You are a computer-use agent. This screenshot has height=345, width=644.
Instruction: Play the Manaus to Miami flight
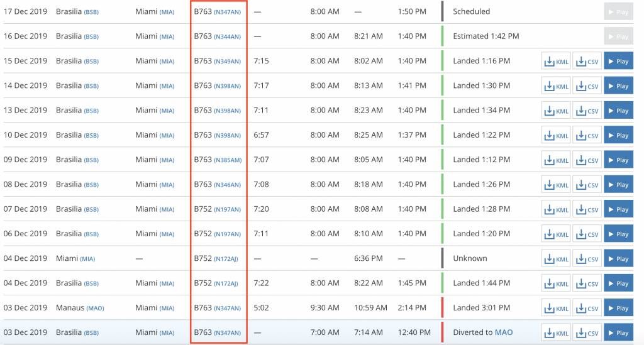619,308
